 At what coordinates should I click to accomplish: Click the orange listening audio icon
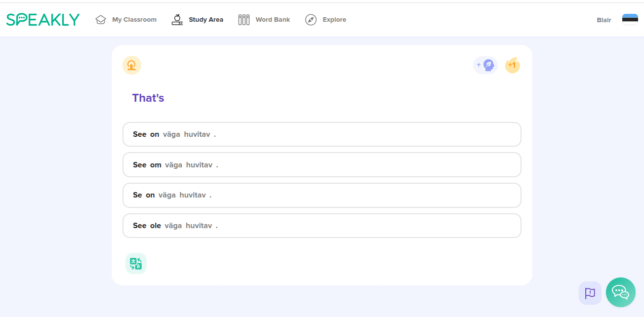(x=132, y=65)
